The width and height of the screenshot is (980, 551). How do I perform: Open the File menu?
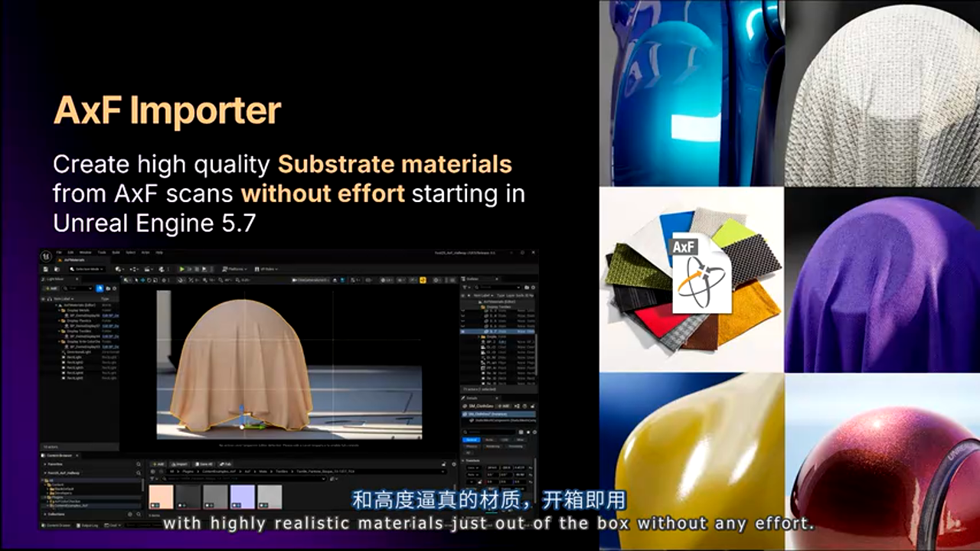click(59, 252)
